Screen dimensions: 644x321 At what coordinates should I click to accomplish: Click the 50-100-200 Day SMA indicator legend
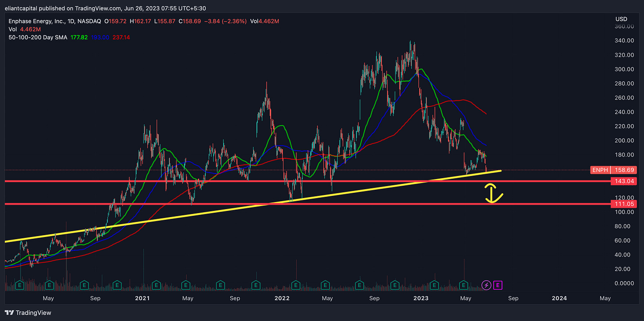tap(38, 38)
